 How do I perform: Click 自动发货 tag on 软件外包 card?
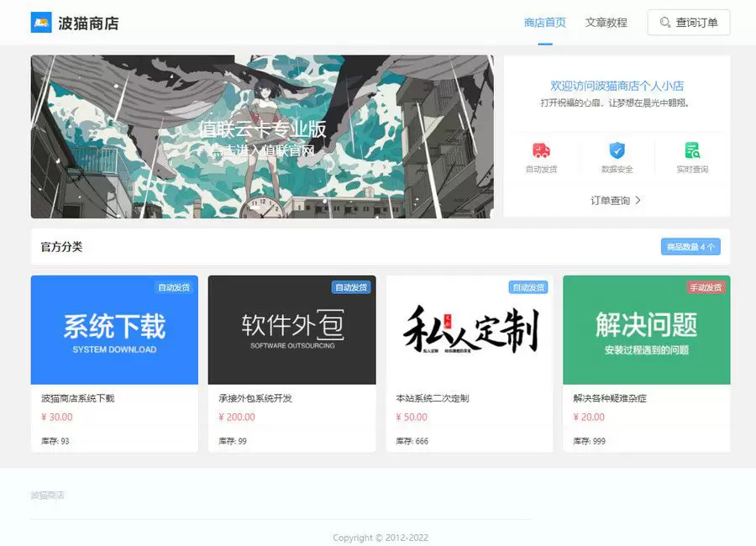tap(351, 287)
